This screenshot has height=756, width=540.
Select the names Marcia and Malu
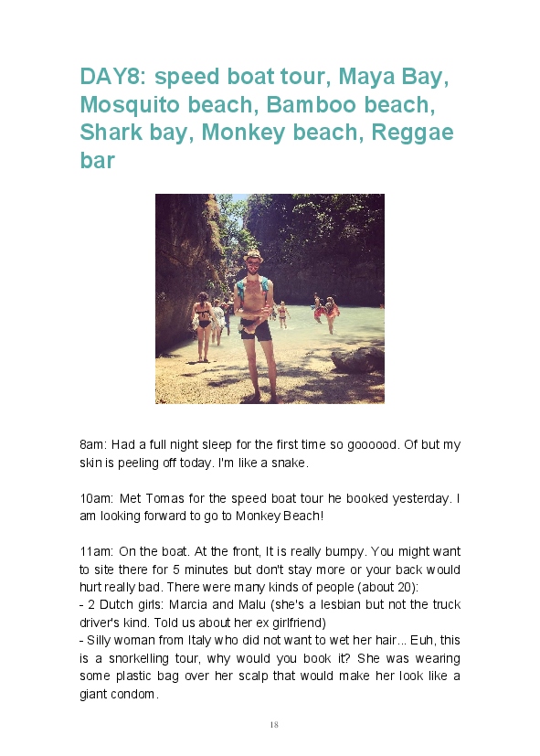(x=217, y=604)
